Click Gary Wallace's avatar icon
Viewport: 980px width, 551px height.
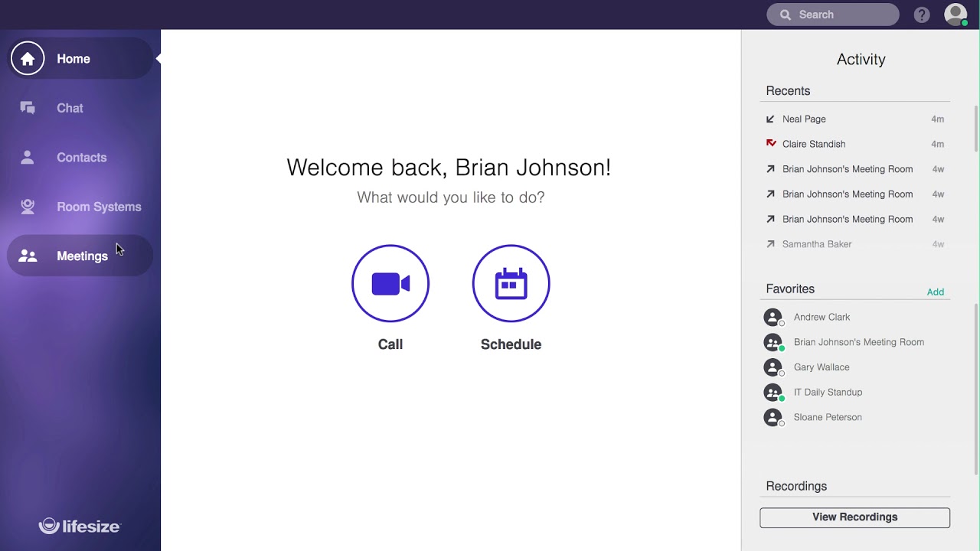tap(773, 367)
